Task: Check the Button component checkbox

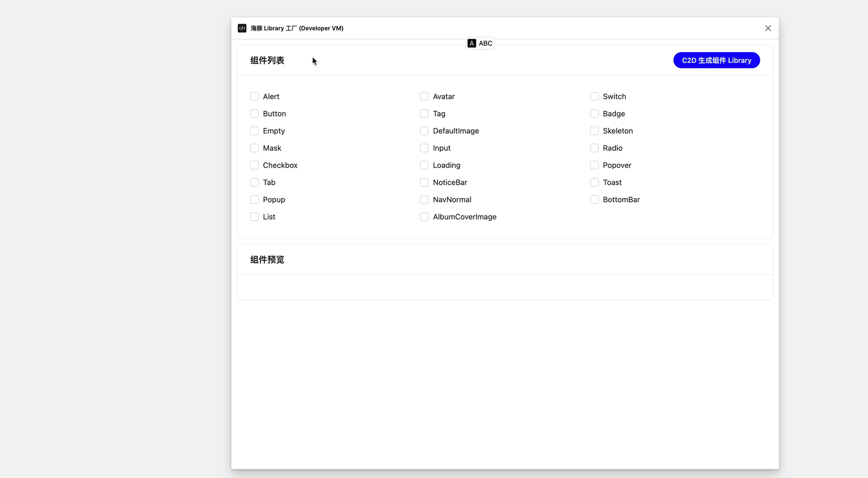Action: point(254,114)
